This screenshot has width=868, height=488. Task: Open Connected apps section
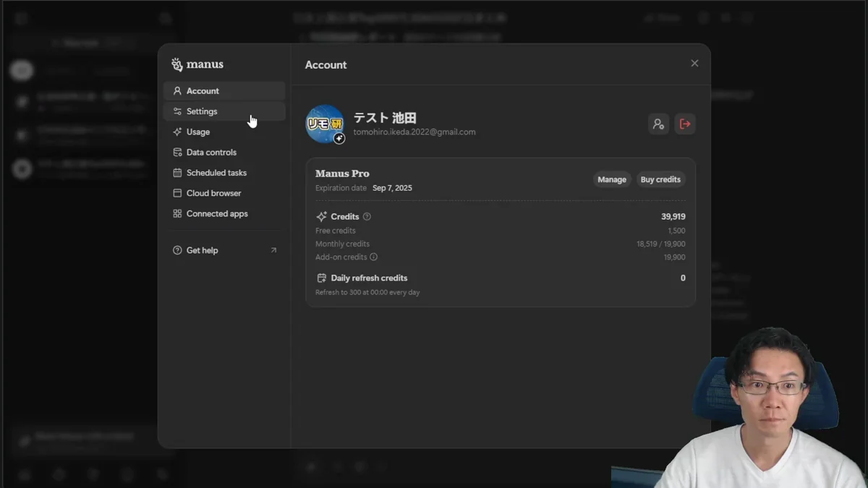224,214
